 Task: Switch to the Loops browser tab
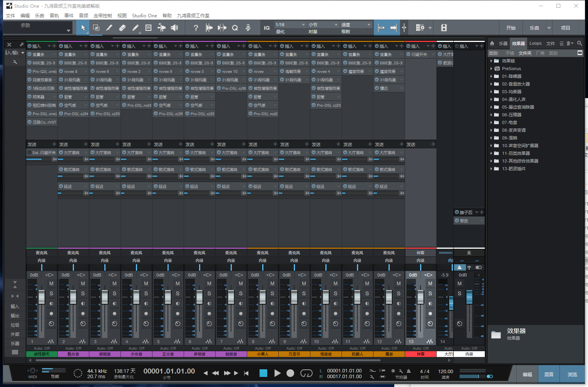(x=535, y=44)
